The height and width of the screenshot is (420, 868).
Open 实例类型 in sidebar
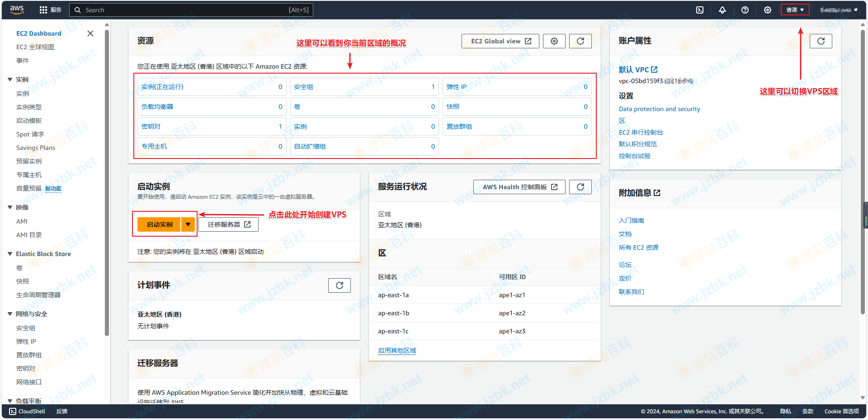(x=29, y=107)
